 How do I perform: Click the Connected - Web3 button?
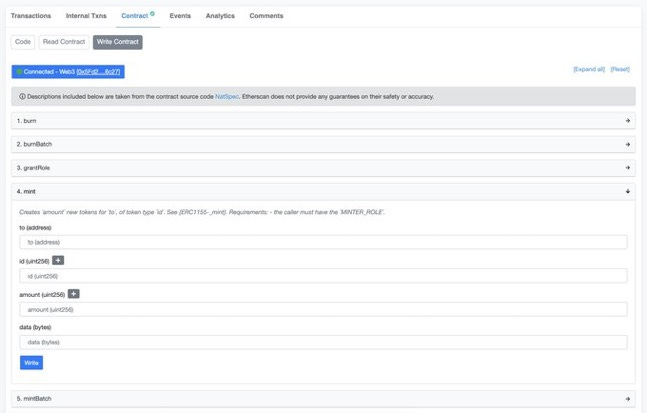point(68,72)
